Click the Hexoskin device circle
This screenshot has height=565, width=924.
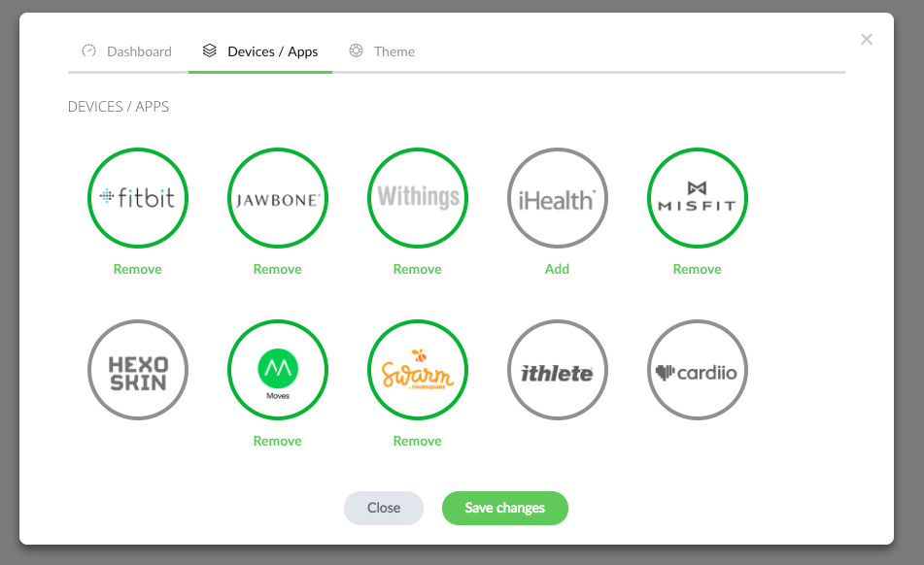pyautogui.click(x=138, y=370)
